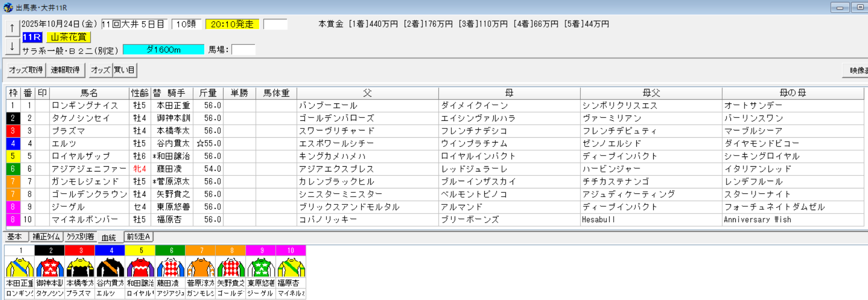
Task: Click jockey silk icon for horse number 1
Action: coord(20,267)
